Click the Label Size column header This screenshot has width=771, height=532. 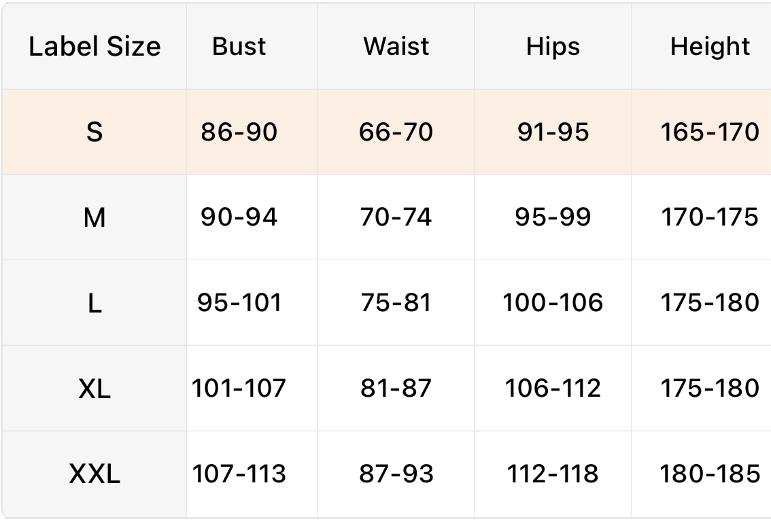coord(95,46)
